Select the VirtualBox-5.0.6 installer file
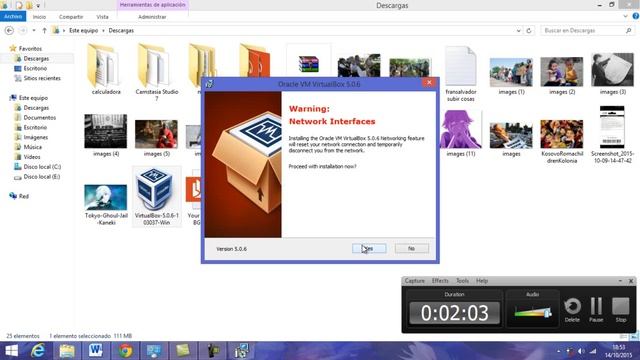Screen dimensions: 640x360 click(x=157, y=197)
